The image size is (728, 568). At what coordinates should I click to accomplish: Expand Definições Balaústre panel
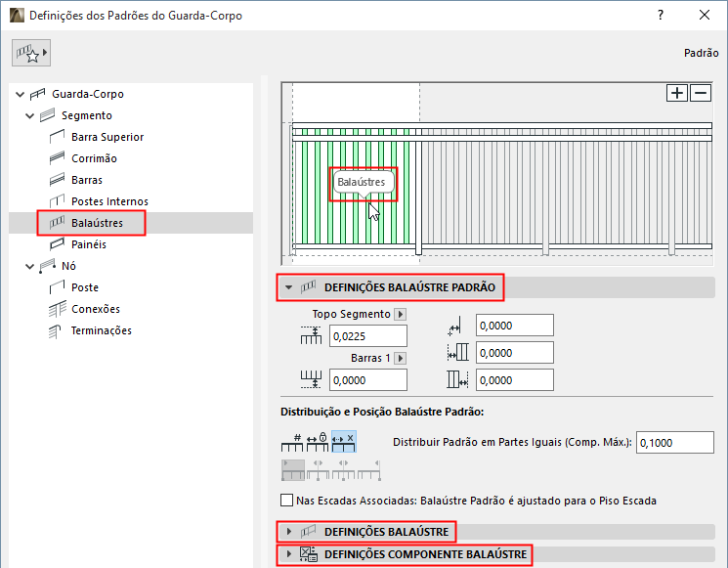click(x=289, y=531)
